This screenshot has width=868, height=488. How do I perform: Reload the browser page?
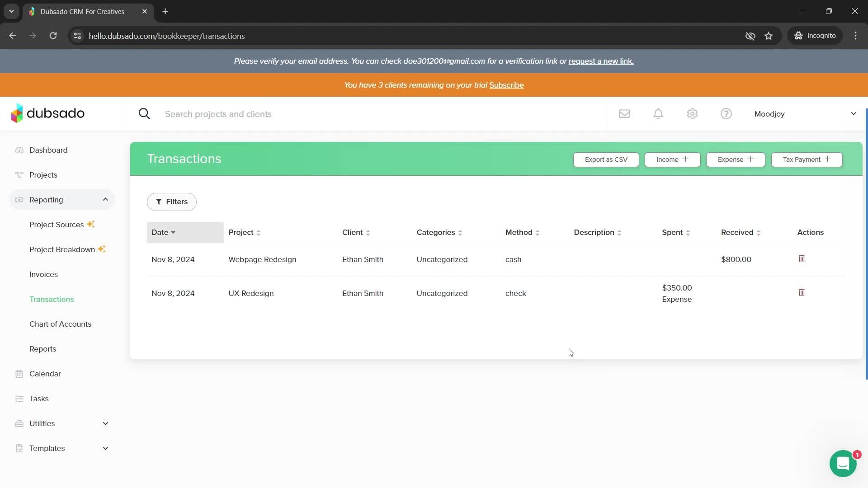53,36
